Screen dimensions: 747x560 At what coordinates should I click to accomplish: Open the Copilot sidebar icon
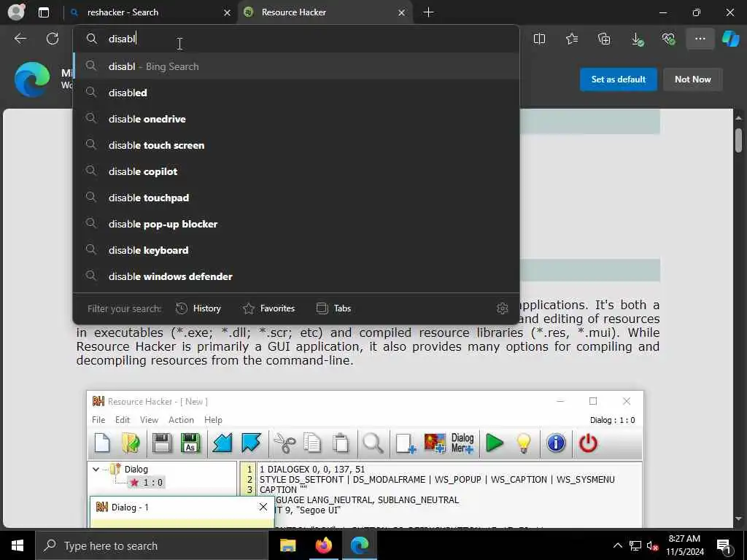click(730, 39)
